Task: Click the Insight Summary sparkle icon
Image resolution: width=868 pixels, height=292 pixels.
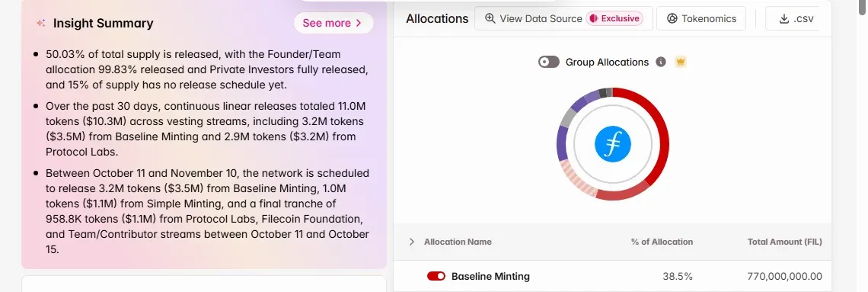Action: coord(40,24)
